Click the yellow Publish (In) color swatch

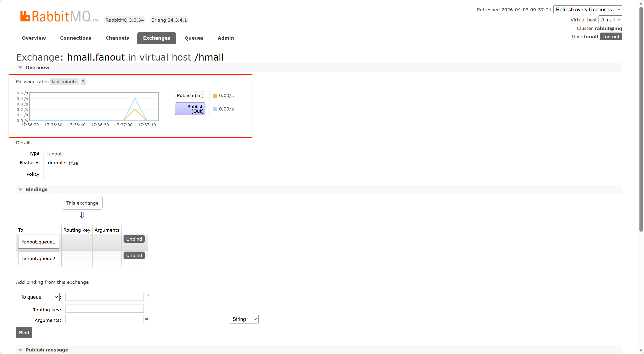tap(215, 96)
